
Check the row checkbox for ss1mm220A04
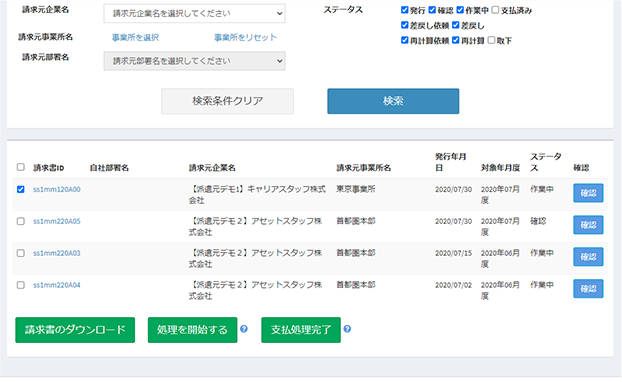21,285
